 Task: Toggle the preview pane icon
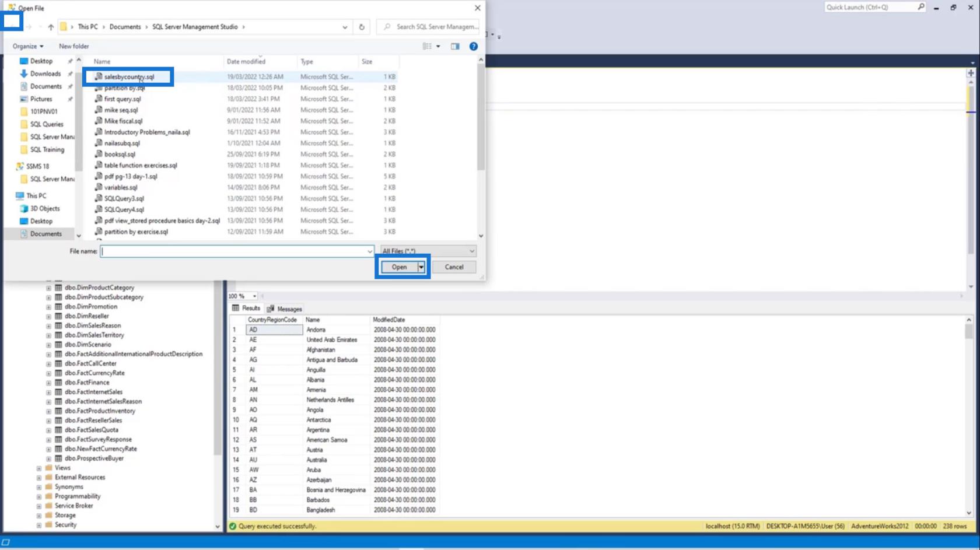[x=455, y=46]
